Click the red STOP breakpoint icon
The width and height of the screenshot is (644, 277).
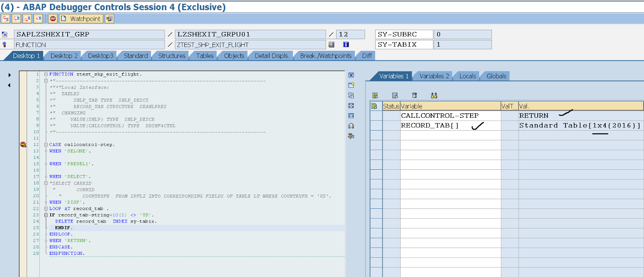pos(53,19)
